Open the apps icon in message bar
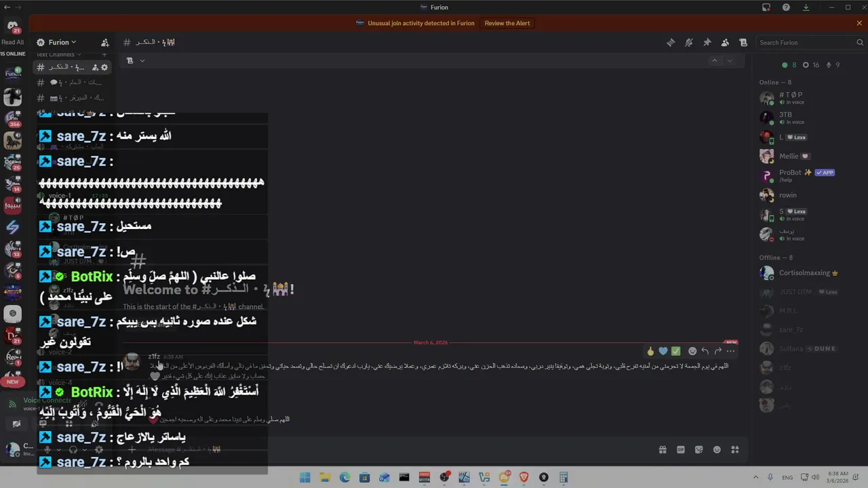868x488 pixels. click(x=735, y=449)
